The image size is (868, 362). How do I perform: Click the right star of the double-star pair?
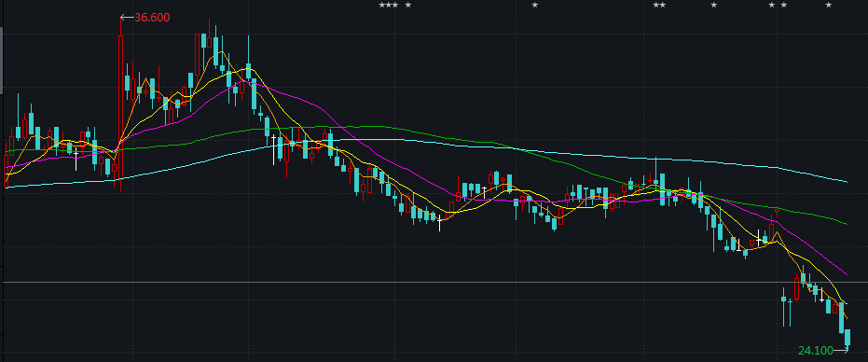(x=663, y=5)
